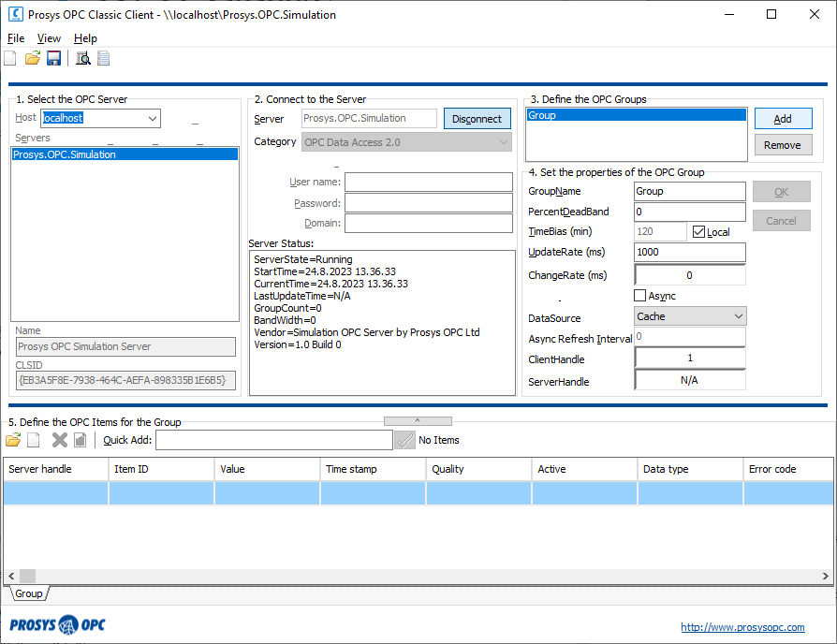The height and width of the screenshot is (644, 837).
Task: Click the Value column header
Action: 267,469
